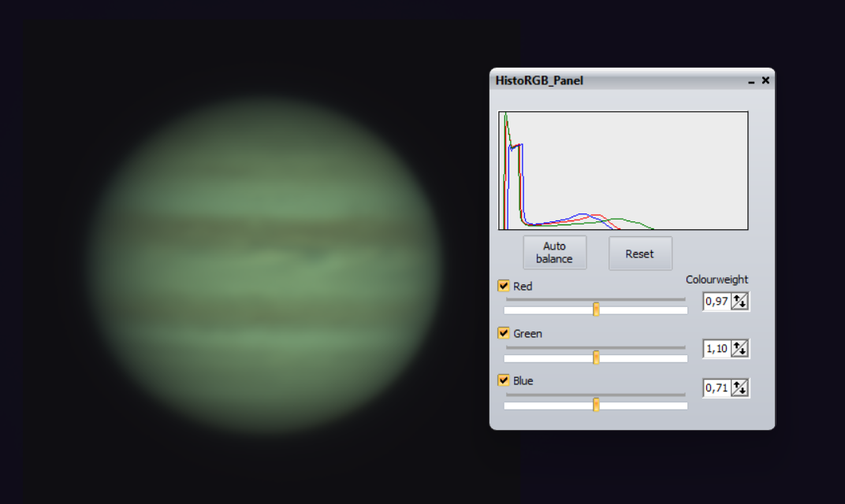Disable the Blue channel checkbox

pos(504,380)
